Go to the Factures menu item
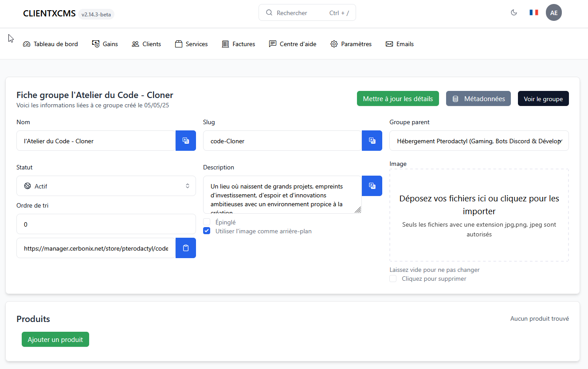This screenshot has width=588, height=369. pyautogui.click(x=239, y=44)
